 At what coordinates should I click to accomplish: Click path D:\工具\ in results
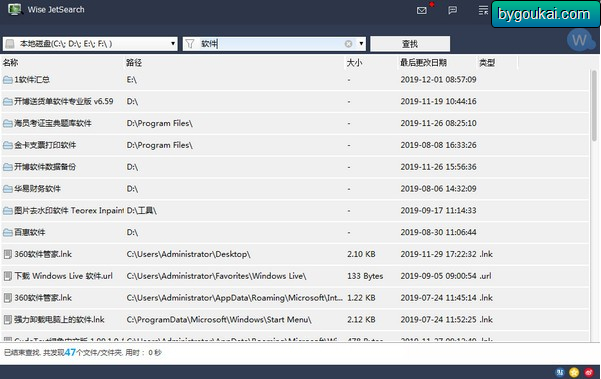click(x=141, y=211)
